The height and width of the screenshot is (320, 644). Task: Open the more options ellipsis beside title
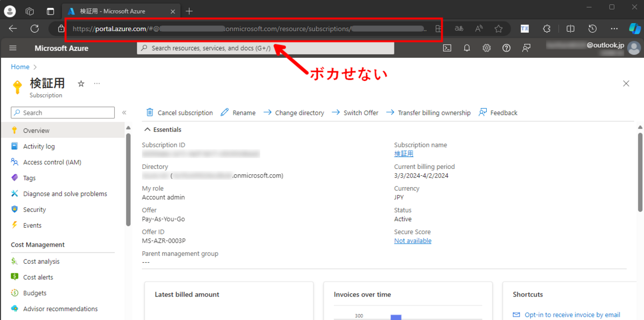coord(97,84)
